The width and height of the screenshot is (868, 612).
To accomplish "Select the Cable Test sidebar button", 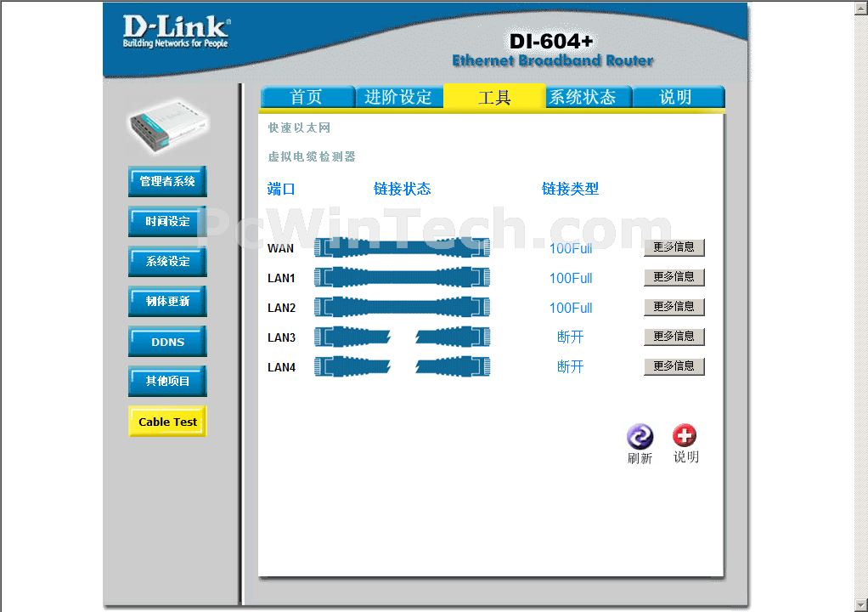I will pos(167,422).
